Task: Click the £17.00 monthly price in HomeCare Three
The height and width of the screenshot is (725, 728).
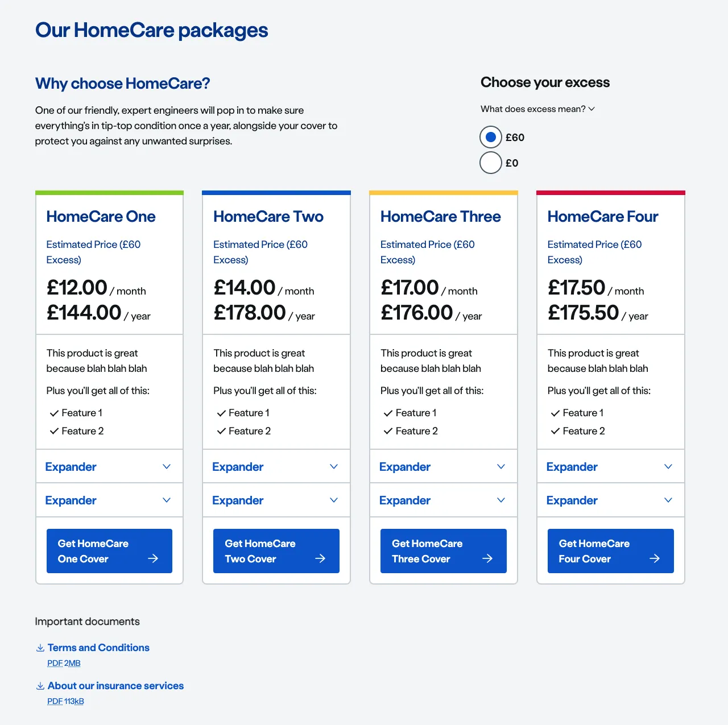Action: pos(409,288)
